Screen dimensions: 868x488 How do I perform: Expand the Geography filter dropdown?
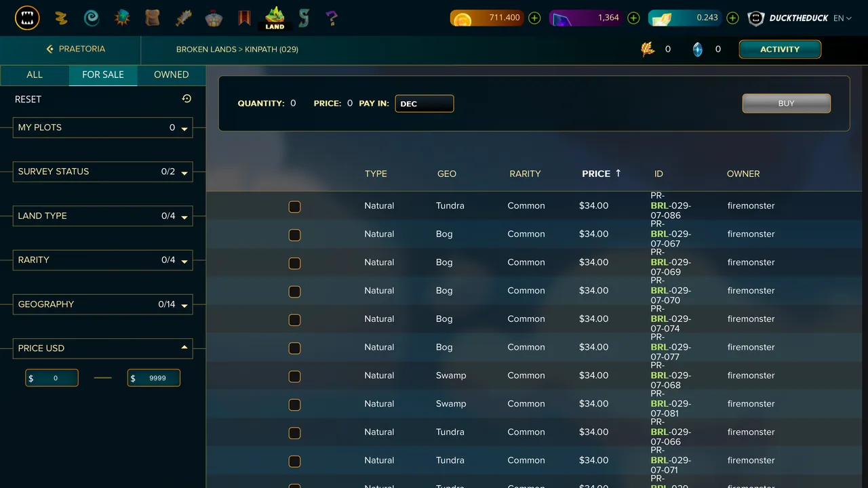102,304
